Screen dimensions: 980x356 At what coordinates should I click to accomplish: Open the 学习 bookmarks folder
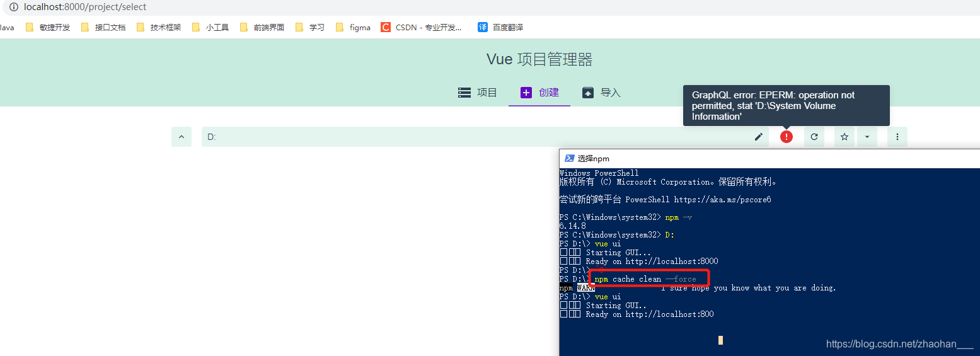point(310,27)
